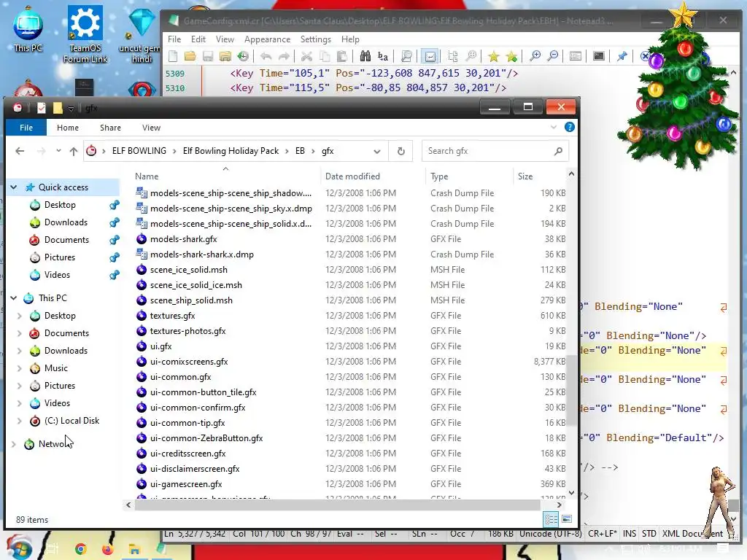Click the vertical scrollbar down arrow in file list

click(x=572, y=493)
